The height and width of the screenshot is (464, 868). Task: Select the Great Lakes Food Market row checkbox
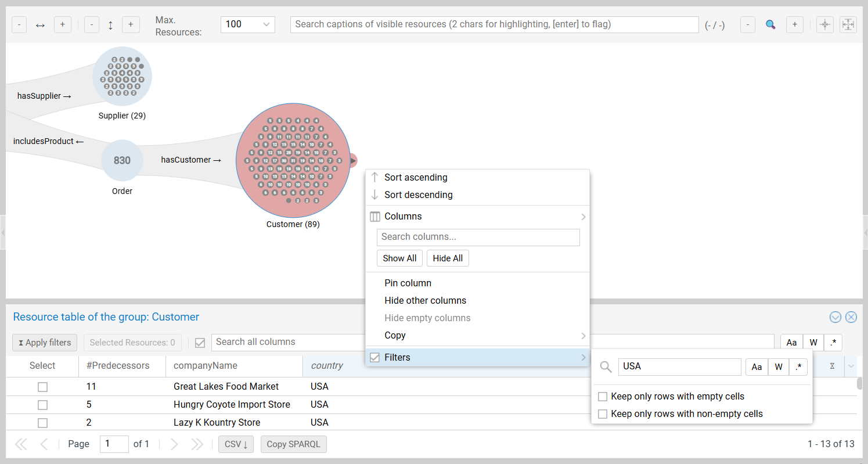pyautogui.click(x=42, y=386)
